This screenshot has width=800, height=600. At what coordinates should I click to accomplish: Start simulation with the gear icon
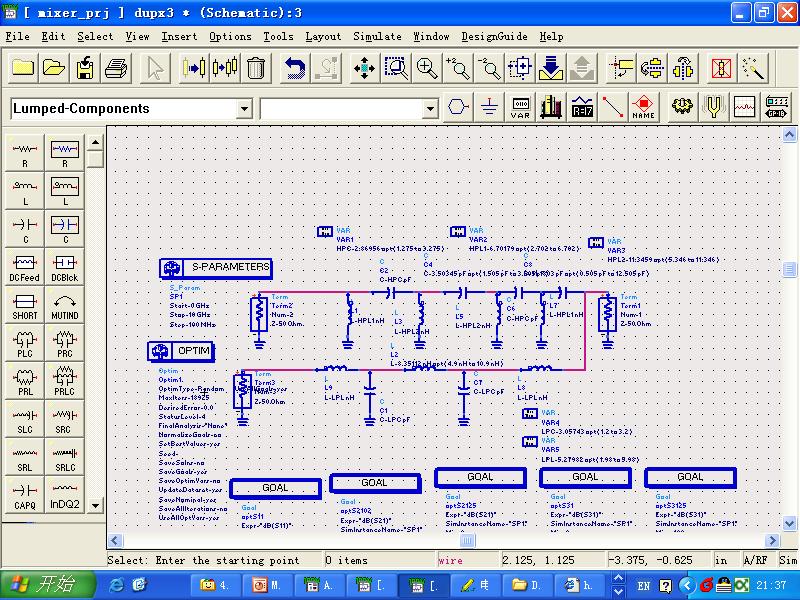682,107
